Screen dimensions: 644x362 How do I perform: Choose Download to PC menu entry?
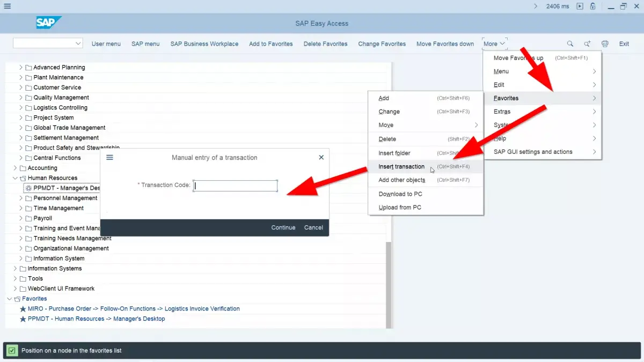(426, 194)
